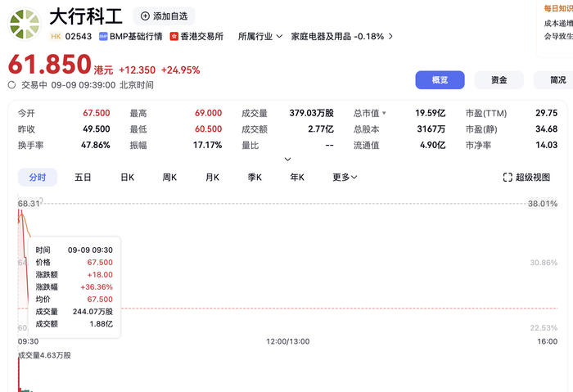Show the 周K weekly chart
Screen dimensions: 573x392
169,177
